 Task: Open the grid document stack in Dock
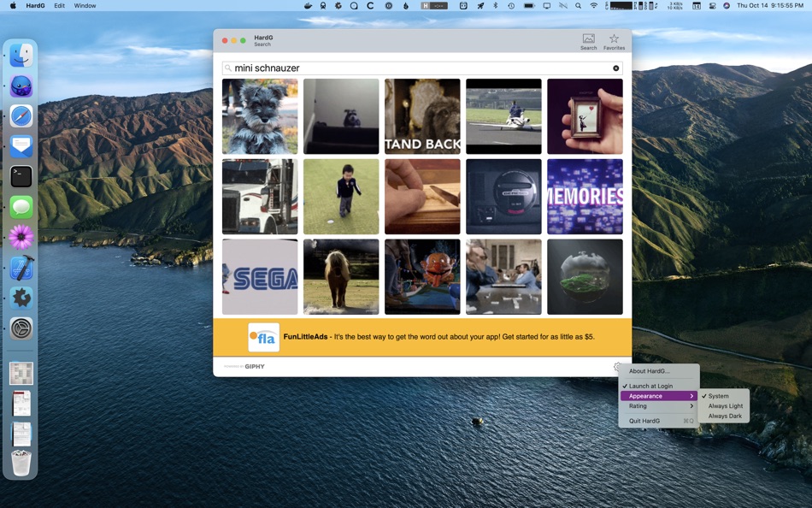[x=21, y=373]
